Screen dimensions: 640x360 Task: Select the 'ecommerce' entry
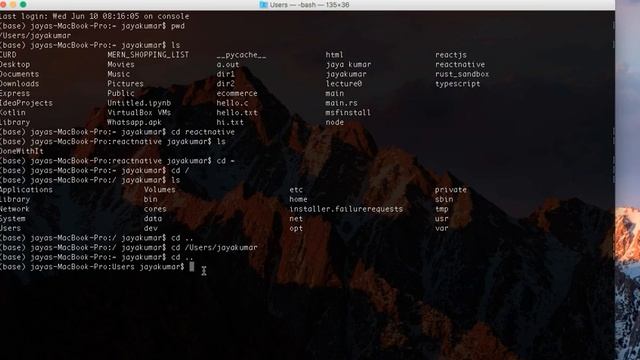click(x=237, y=93)
